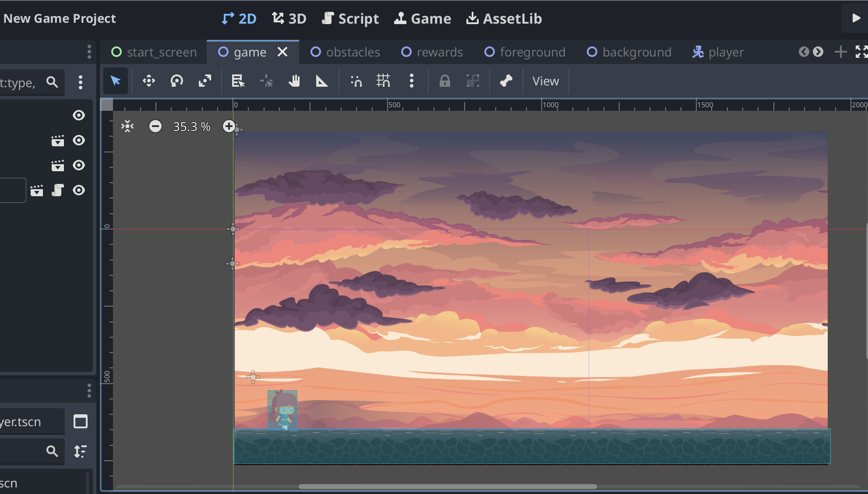Open skeleton options bone icon
This screenshot has height=494, width=868.
[506, 81]
